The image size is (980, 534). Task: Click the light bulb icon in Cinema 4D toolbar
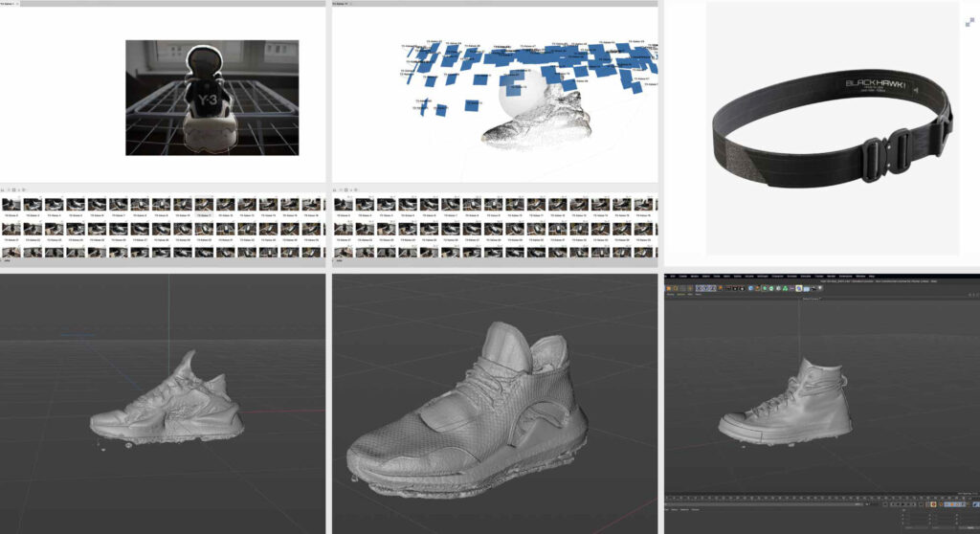[x=820, y=288]
